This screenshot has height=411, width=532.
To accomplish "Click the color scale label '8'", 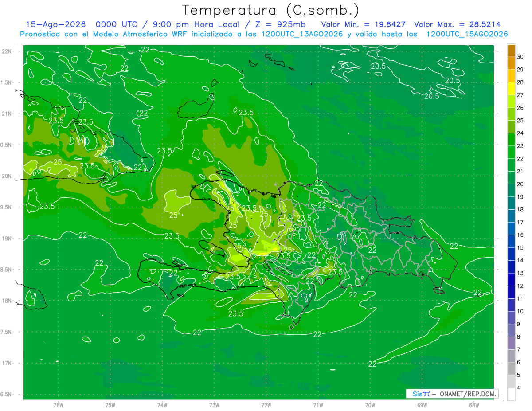I will [x=519, y=337].
